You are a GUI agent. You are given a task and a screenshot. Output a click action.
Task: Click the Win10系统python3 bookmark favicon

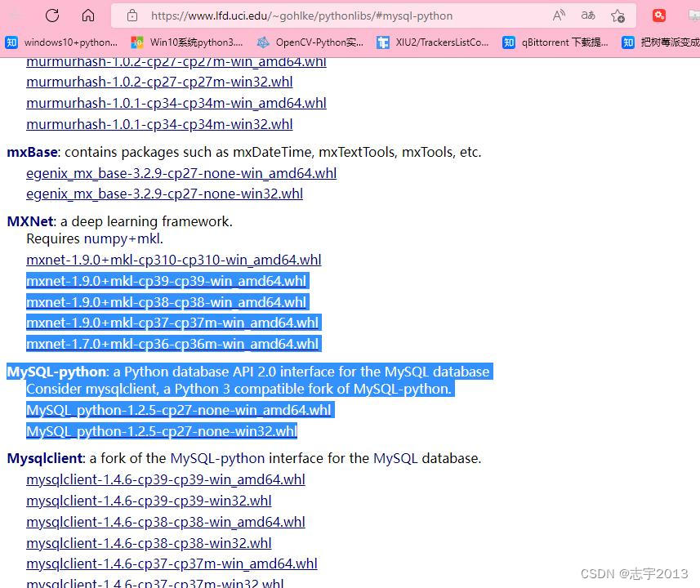click(x=137, y=42)
